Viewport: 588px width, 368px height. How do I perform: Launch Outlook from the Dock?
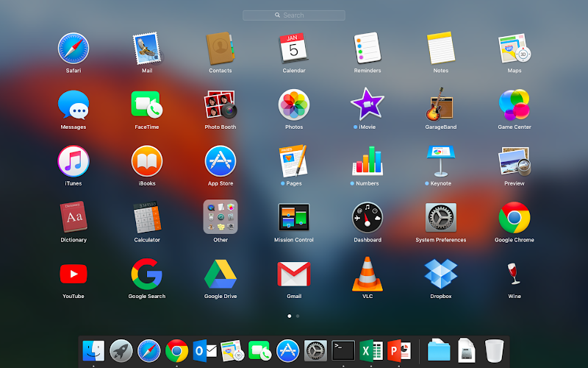tap(205, 351)
